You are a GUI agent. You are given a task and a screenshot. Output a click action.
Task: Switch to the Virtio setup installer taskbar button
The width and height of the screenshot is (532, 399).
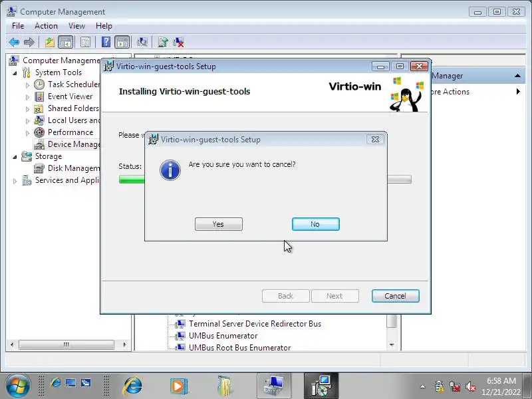321,386
